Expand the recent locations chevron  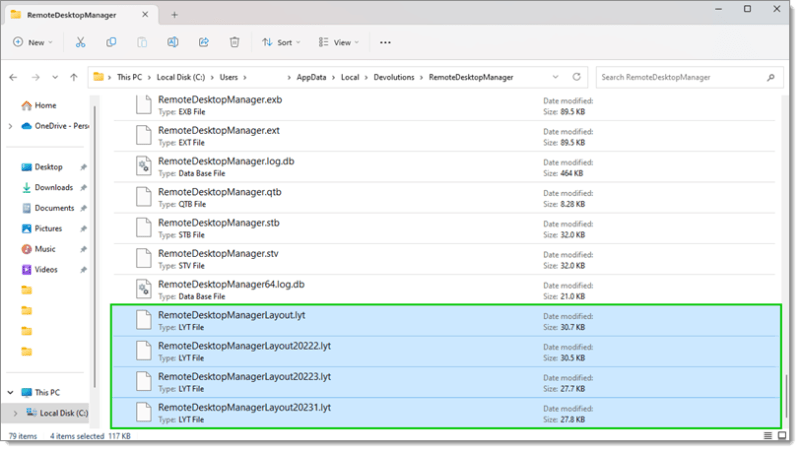click(55, 78)
